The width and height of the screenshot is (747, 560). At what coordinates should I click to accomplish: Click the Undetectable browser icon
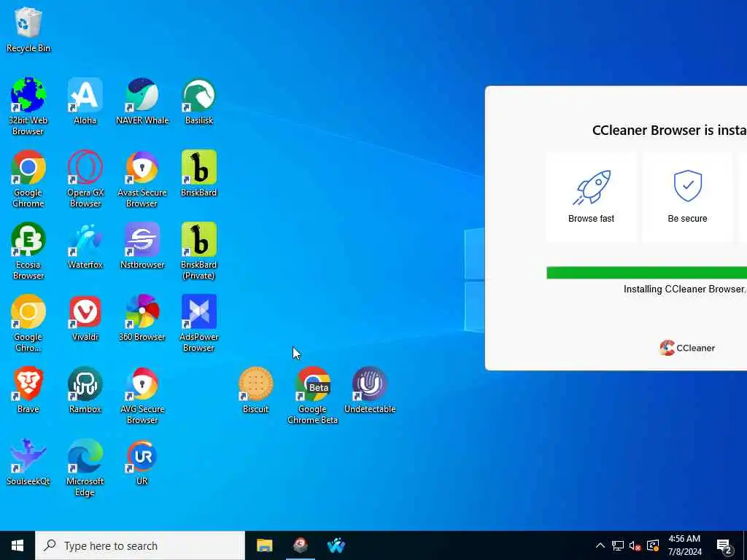[370, 391]
